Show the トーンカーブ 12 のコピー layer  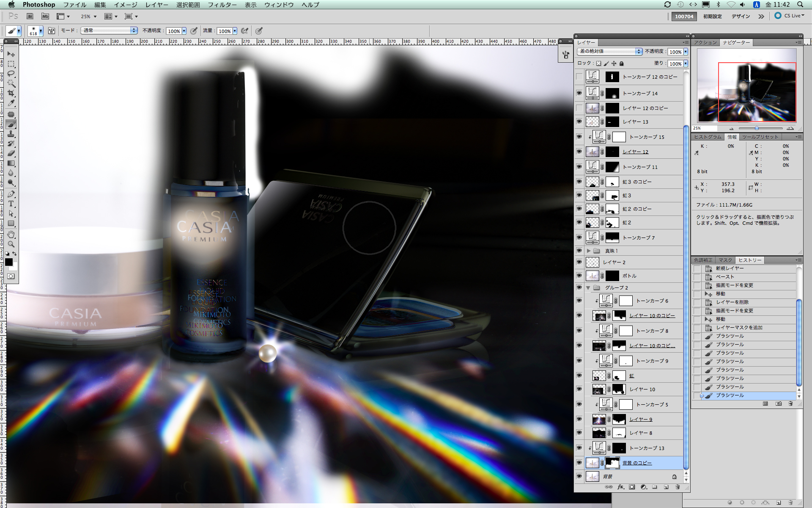click(x=579, y=77)
